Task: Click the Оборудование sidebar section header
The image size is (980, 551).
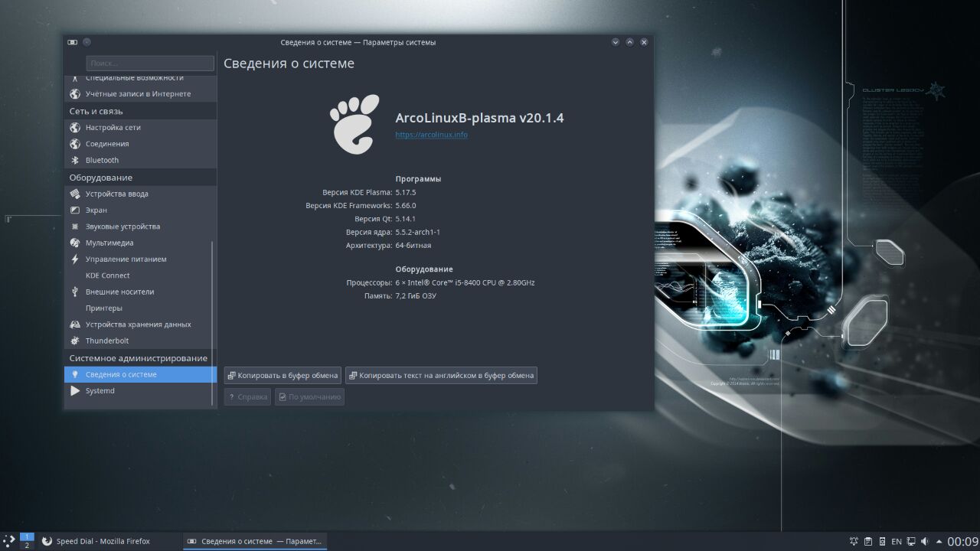Action: pos(100,178)
